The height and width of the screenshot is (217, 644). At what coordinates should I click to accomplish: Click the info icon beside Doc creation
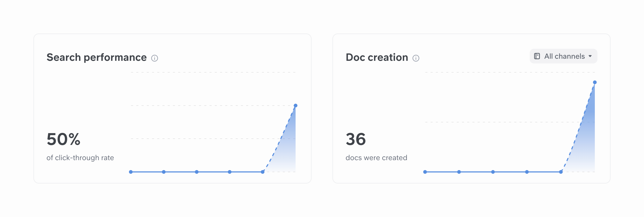416,58
